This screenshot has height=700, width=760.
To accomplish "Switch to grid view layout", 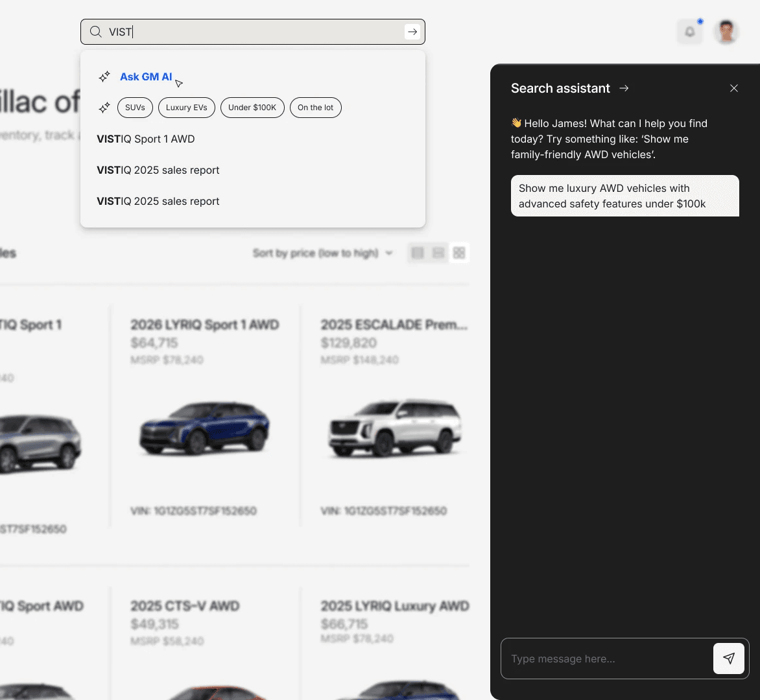I will pos(459,253).
